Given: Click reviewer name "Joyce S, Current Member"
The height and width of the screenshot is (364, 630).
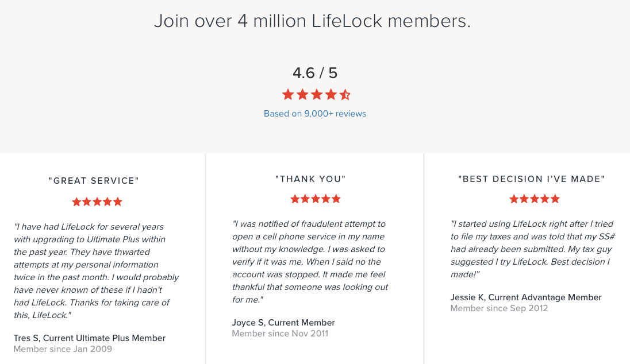Looking at the screenshot, I should pyautogui.click(x=283, y=323).
